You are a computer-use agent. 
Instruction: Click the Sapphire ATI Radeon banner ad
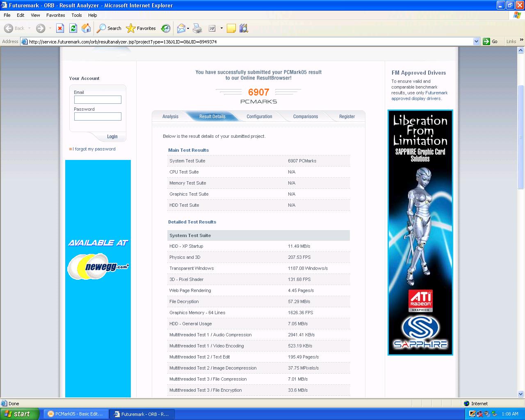tap(420, 233)
